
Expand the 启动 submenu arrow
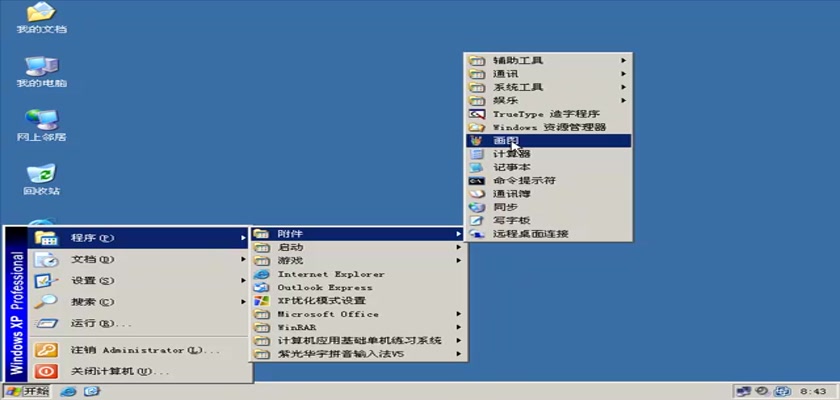(x=459, y=247)
